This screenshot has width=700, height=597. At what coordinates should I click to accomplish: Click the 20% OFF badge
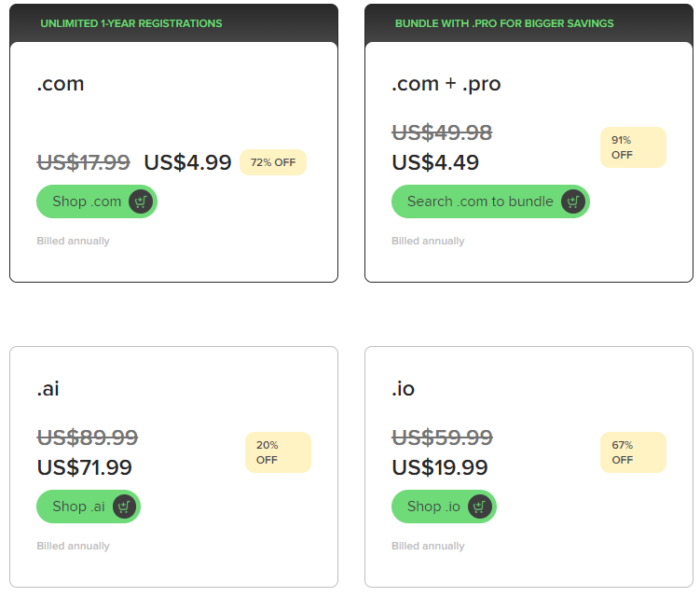click(x=278, y=452)
